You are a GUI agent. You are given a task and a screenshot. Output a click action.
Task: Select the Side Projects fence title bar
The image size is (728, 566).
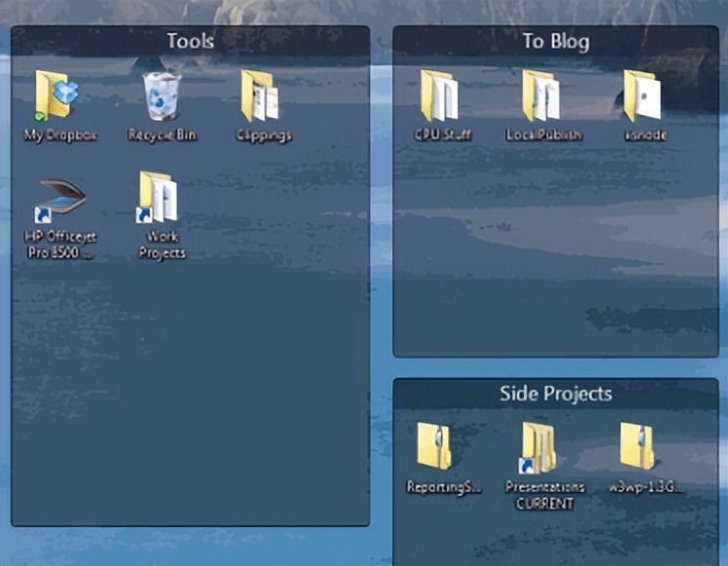[555, 393]
